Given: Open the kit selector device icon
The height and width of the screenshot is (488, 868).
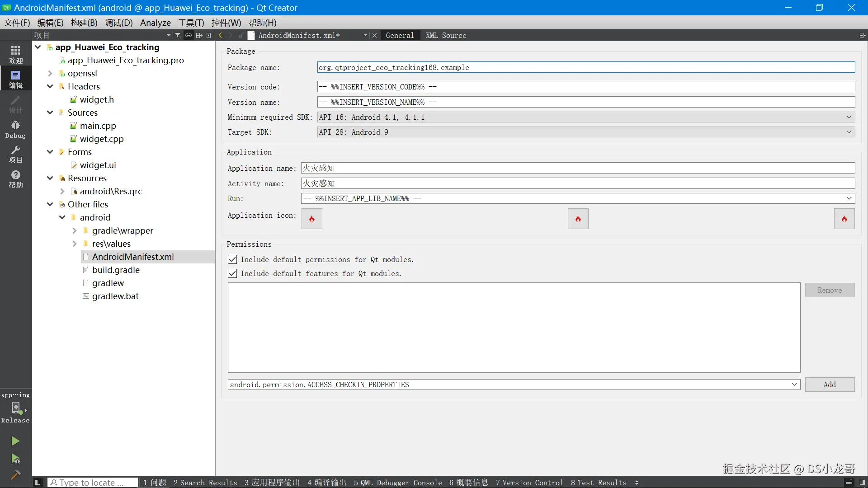Looking at the screenshot, I should [16, 408].
